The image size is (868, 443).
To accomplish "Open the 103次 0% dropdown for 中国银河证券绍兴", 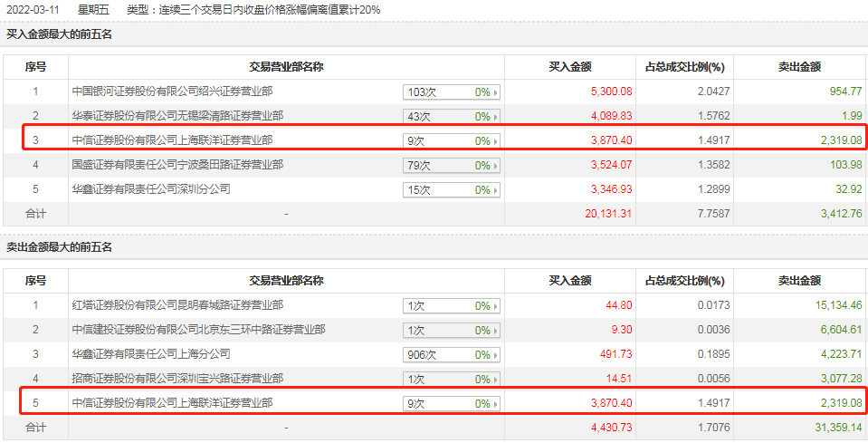I will [451, 91].
